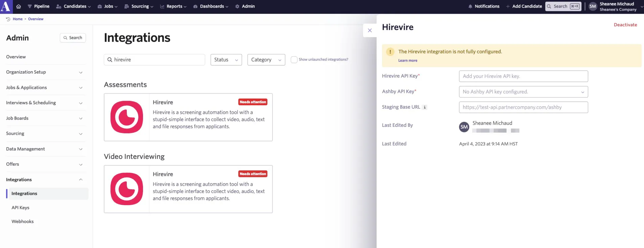644x248 pixels.
Task: Click the Ashby logo in top-left corner
Action: [6, 6]
